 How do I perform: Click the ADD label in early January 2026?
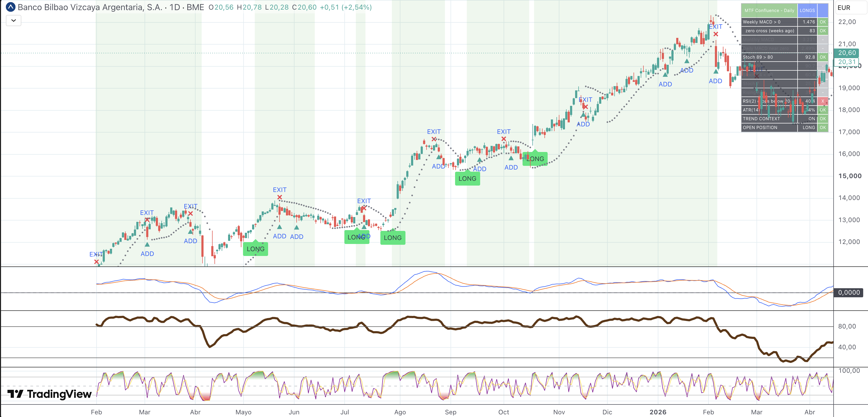click(x=665, y=84)
